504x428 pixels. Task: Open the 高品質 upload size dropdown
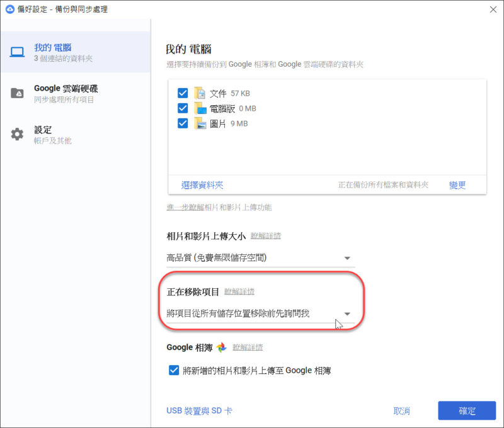click(260, 258)
